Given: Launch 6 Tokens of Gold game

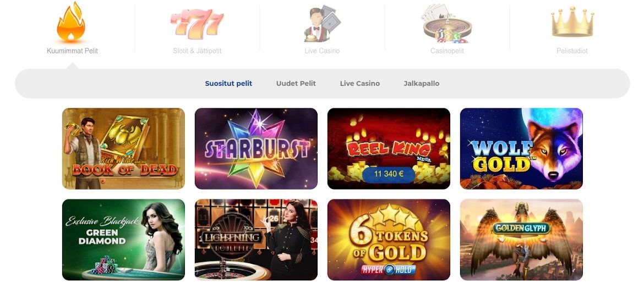Looking at the screenshot, I should (x=389, y=240).
